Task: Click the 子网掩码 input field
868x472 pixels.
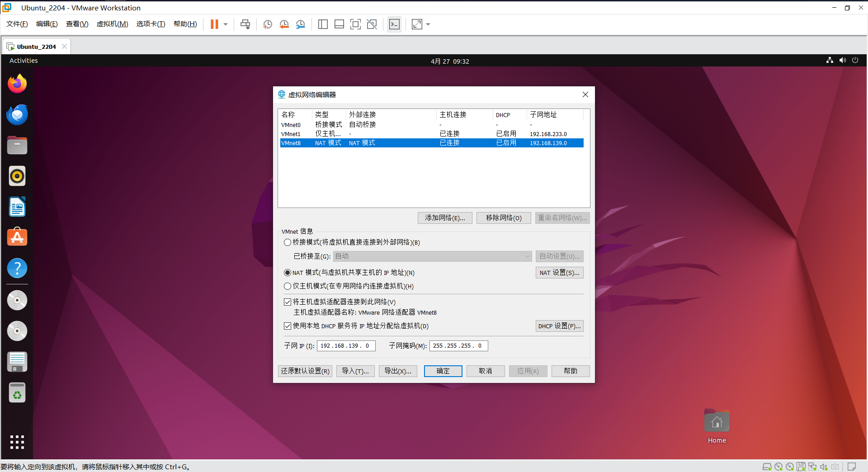Action: [x=459, y=346]
